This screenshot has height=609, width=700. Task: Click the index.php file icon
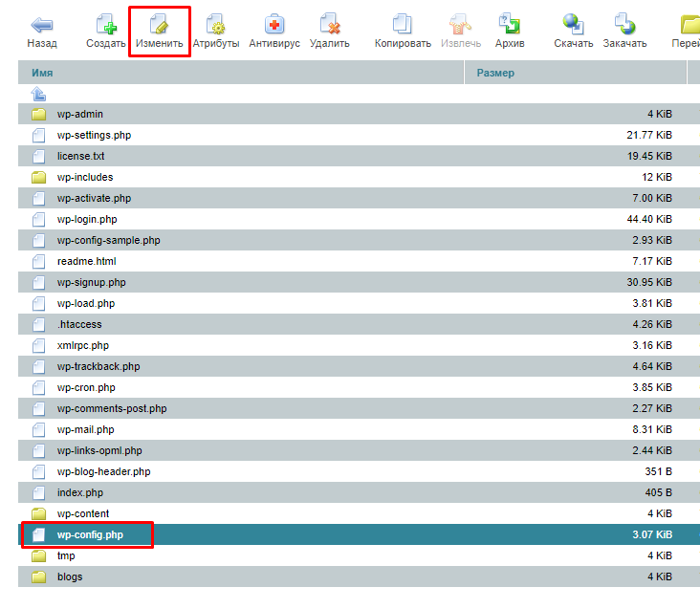(x=39, y=492)
